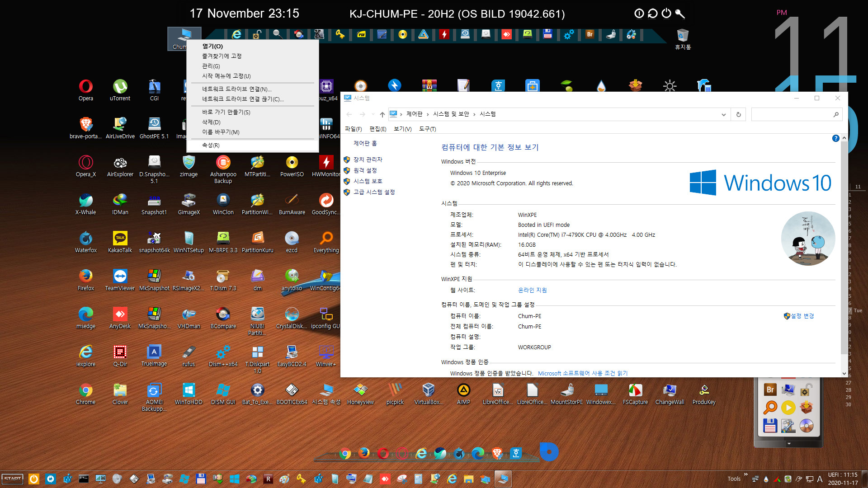Image resolution: width=868 pixels, height=488 pixels.
Task: Click breadcrumb chevron after 제어판
Action: 427,114
